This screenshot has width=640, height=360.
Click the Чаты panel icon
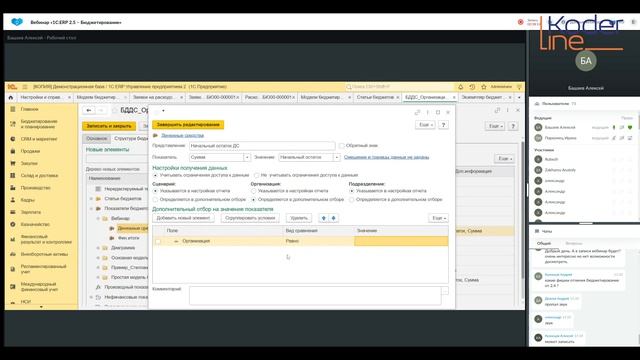point(537,231)
